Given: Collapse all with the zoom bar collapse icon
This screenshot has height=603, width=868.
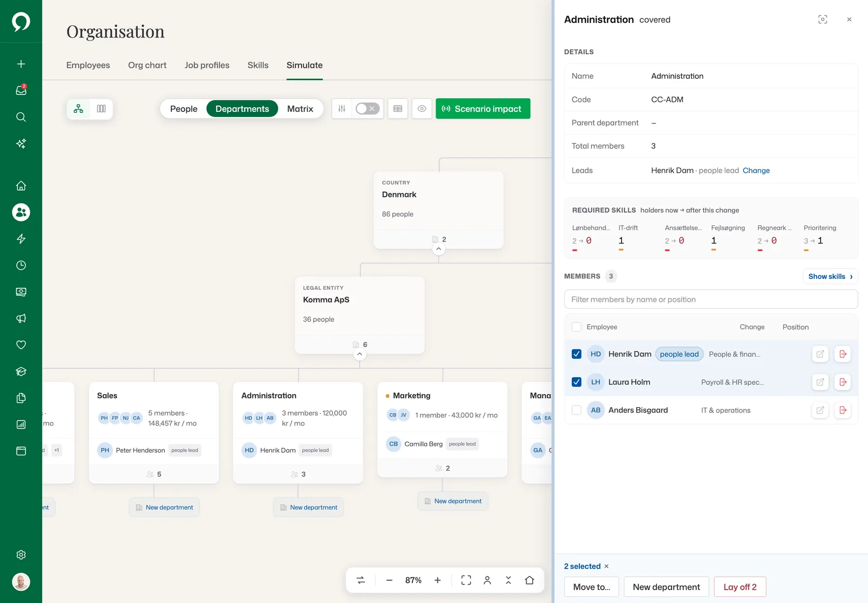Looking at the screenshot, I should point(508,580).
